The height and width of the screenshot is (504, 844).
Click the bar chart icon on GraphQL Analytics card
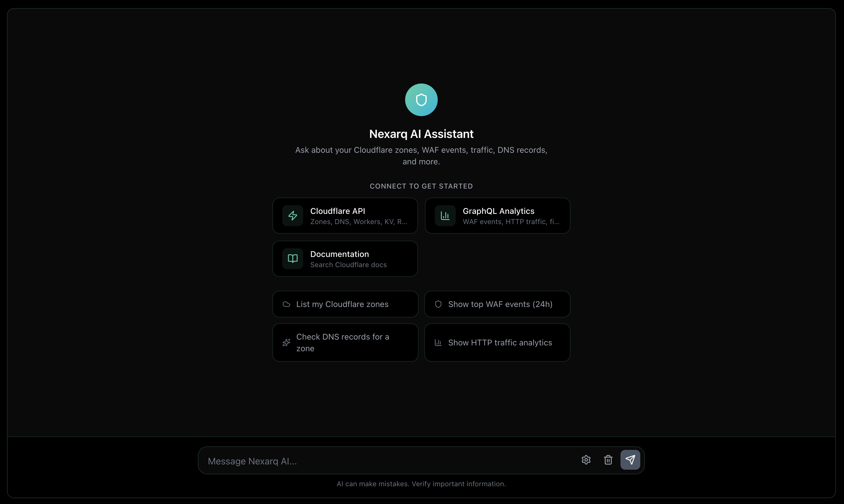(x=445, y=216)
